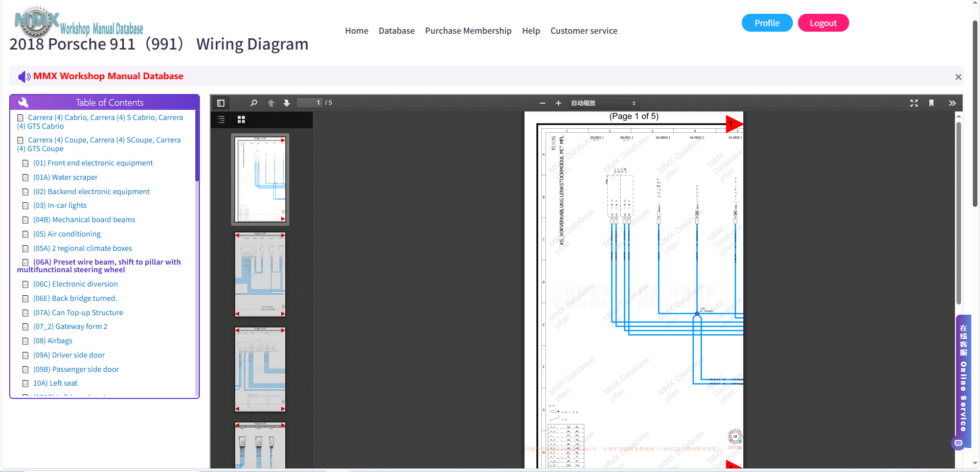The height and width of the screenshot is (472, 980).
Task: Select page 4 thumbnail
Action: point(260,445)
